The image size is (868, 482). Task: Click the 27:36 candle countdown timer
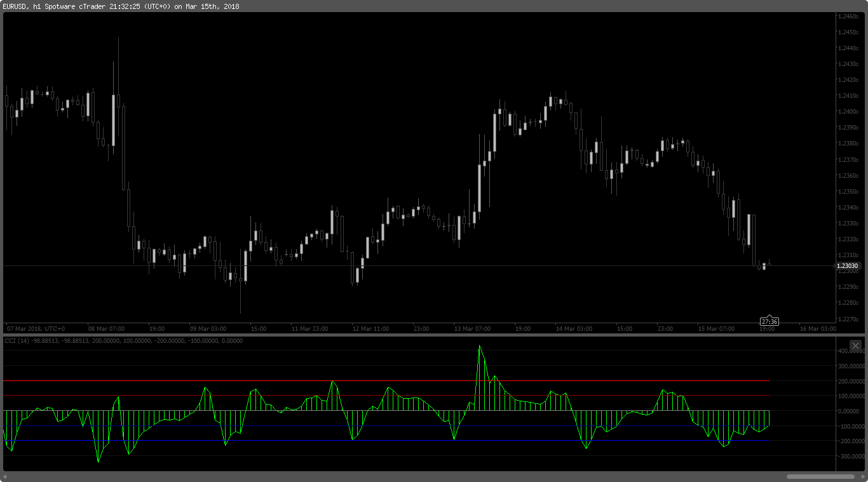(x=770, y=321)
